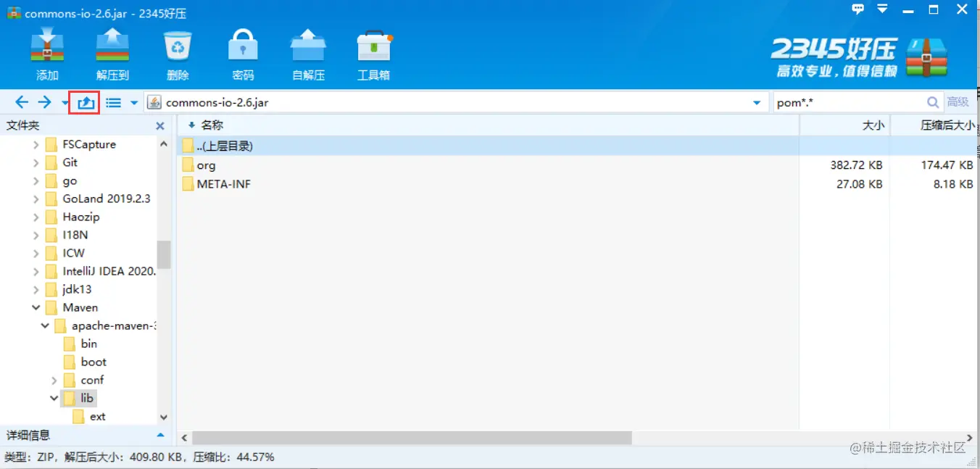This screenshot has width=980, height=469.
Task: Expand the IntelliJ IDEA tree node
Action: click(36, 271)
